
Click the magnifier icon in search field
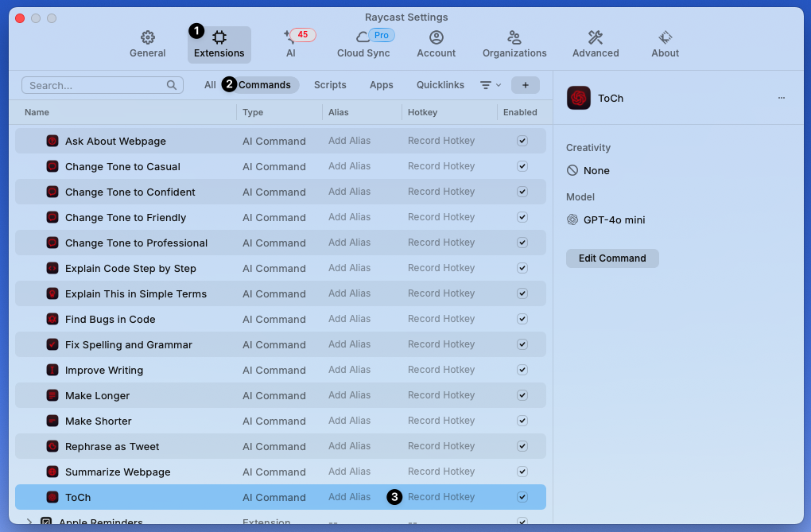(171, 85)
